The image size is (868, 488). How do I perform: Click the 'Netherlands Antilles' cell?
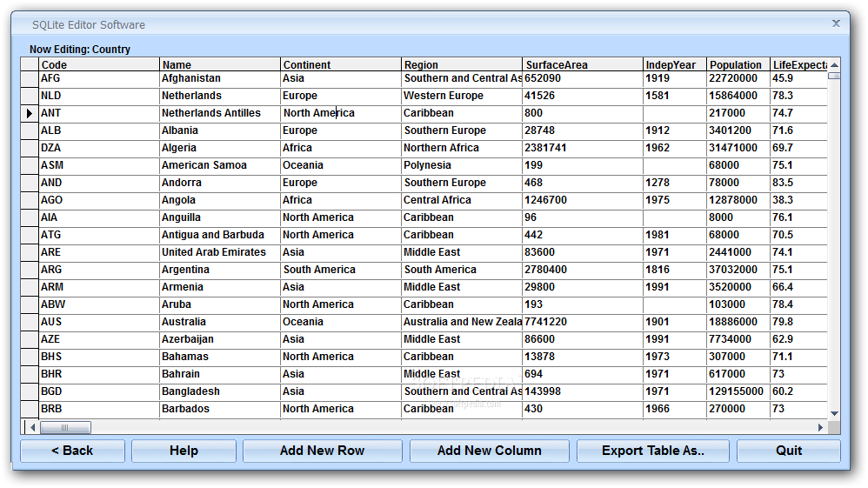click(x=220, y=113)
